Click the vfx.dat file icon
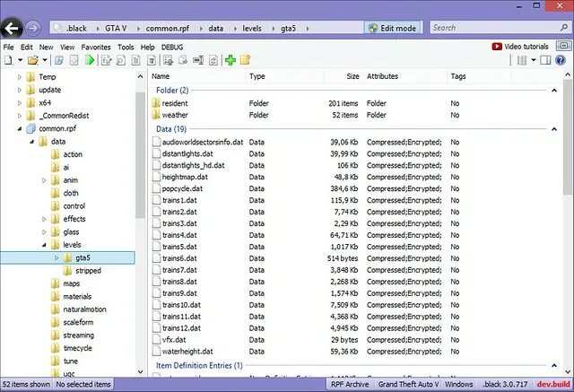Viewport: 574px width, 392px height. pyautogui.click(x=156, y=340)
